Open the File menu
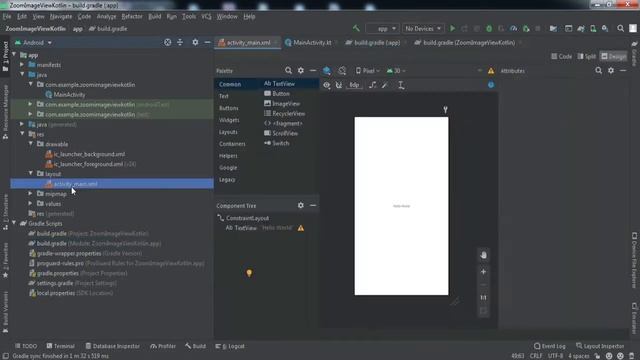This screenshot has height=360, width=640. click(7, 16)
